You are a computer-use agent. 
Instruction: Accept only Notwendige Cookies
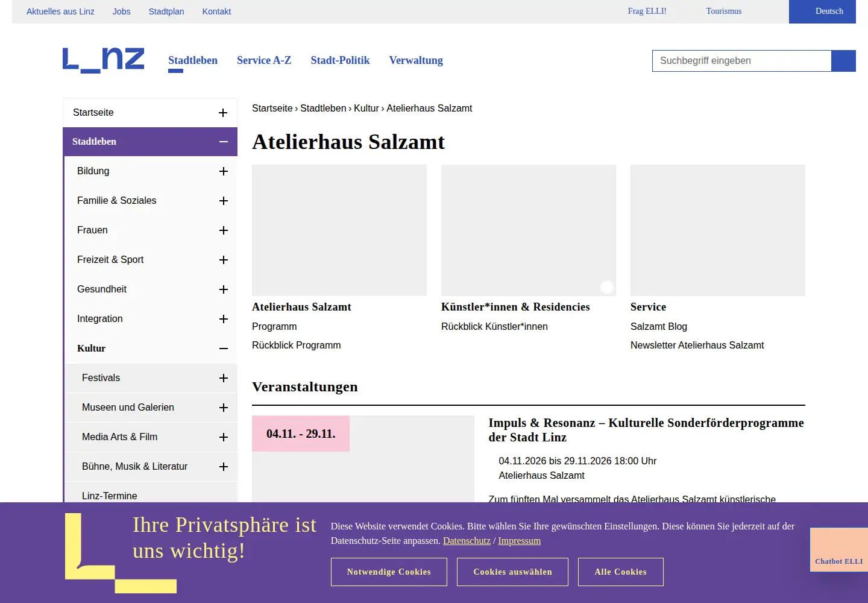tap(389, 572)
